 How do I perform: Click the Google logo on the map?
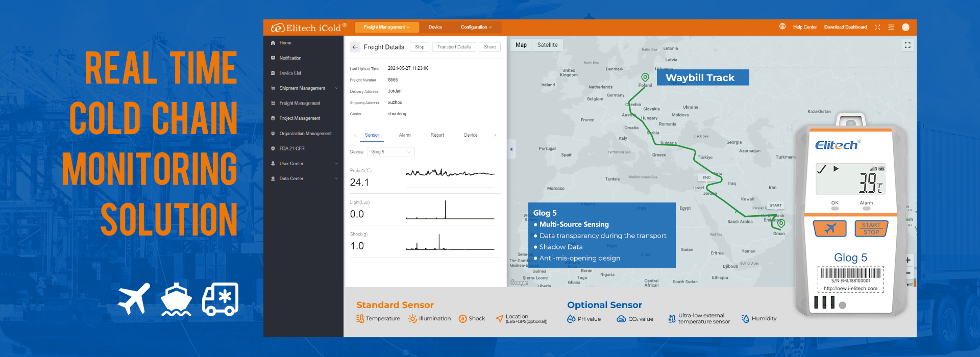519,283
